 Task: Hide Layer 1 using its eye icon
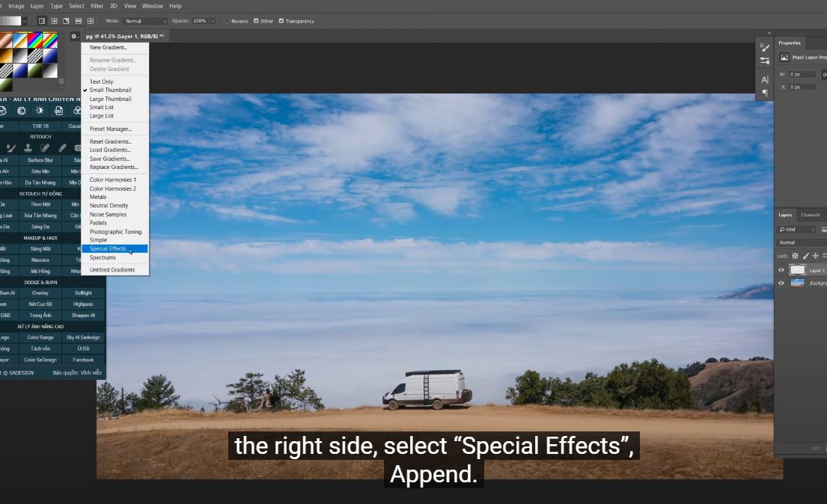click(781, 270)
